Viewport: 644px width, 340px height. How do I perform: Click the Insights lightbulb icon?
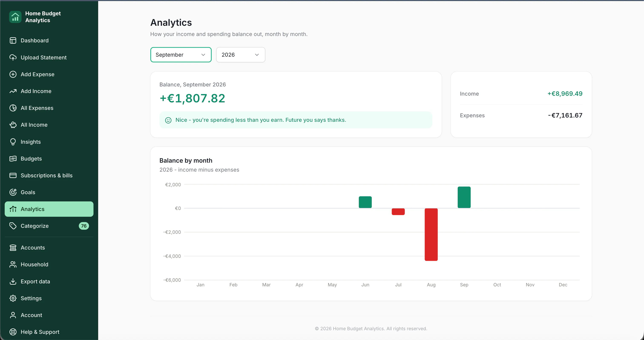[x=13, y=142]
